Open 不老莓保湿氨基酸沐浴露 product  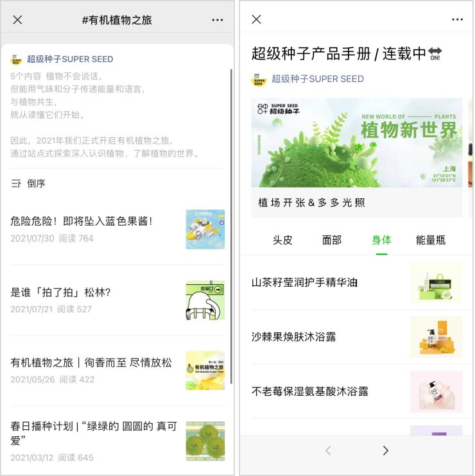[x=310, y=391]
